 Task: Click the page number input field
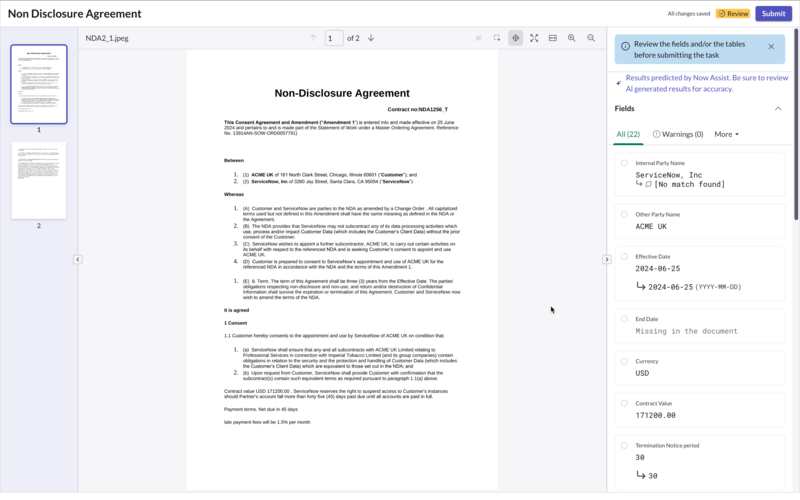click(334, 38)
